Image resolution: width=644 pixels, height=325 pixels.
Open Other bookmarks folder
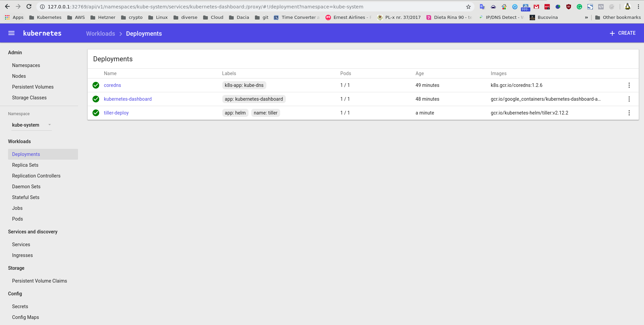click(618, 17)
